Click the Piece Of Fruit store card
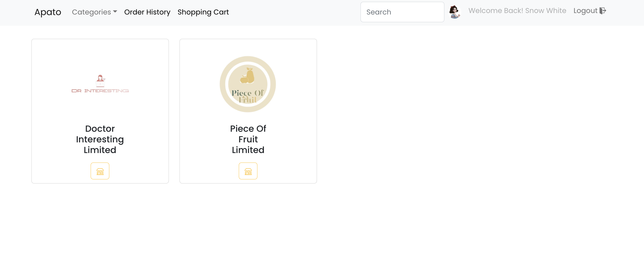Viewport: 644px width, 267px height. pos(248,111)
